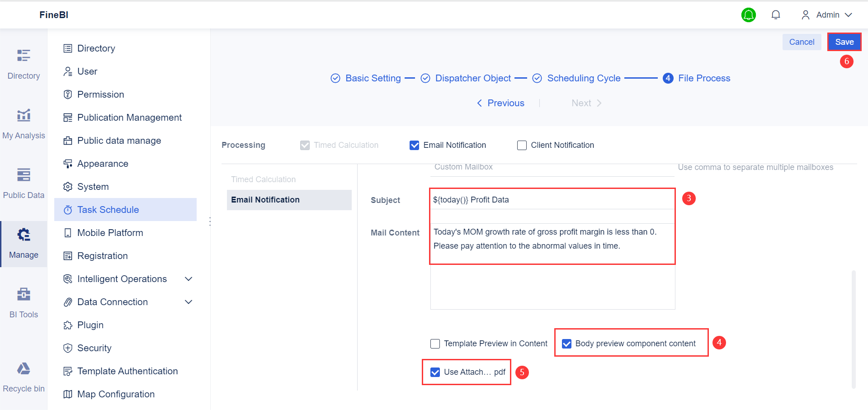Open Public data manage
The width and height of the screenshot is (868, 410).
click(126, 141)
